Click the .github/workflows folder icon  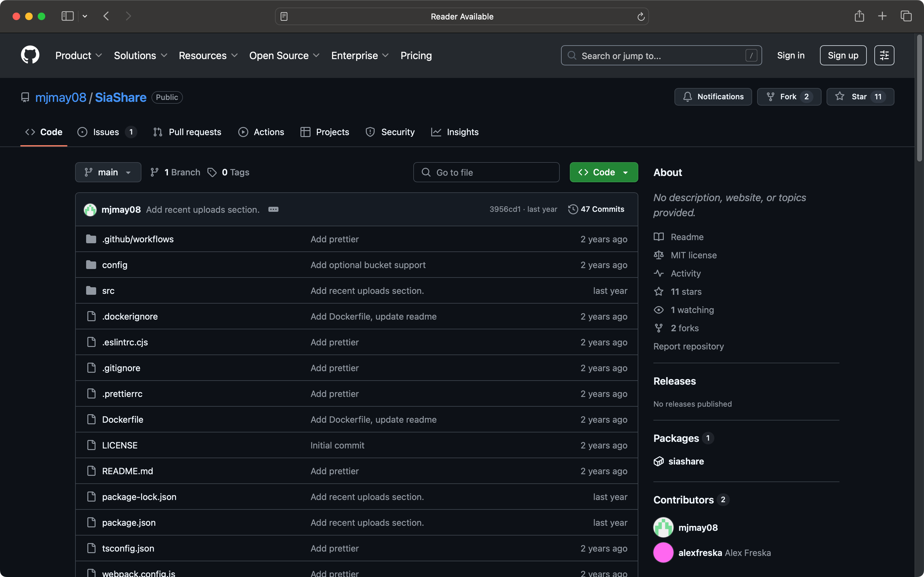[91, 239]
